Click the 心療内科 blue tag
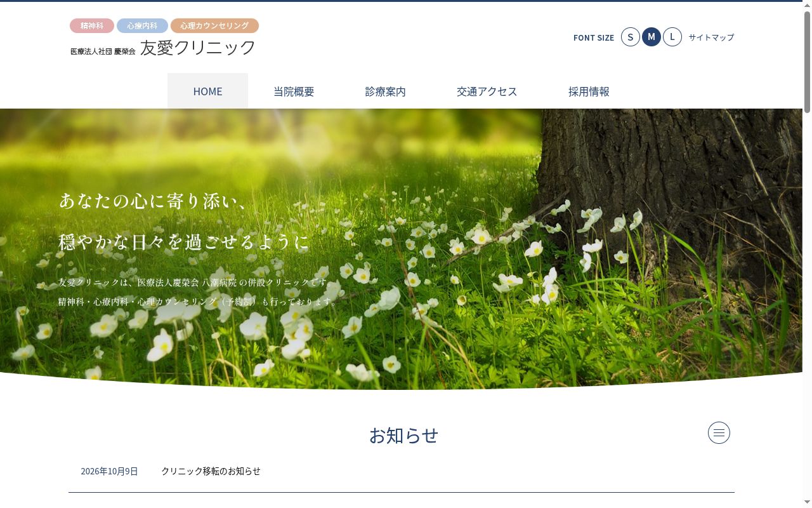This screenshot has width=812, height=508. pyautogui.click(x=142, y=25)
